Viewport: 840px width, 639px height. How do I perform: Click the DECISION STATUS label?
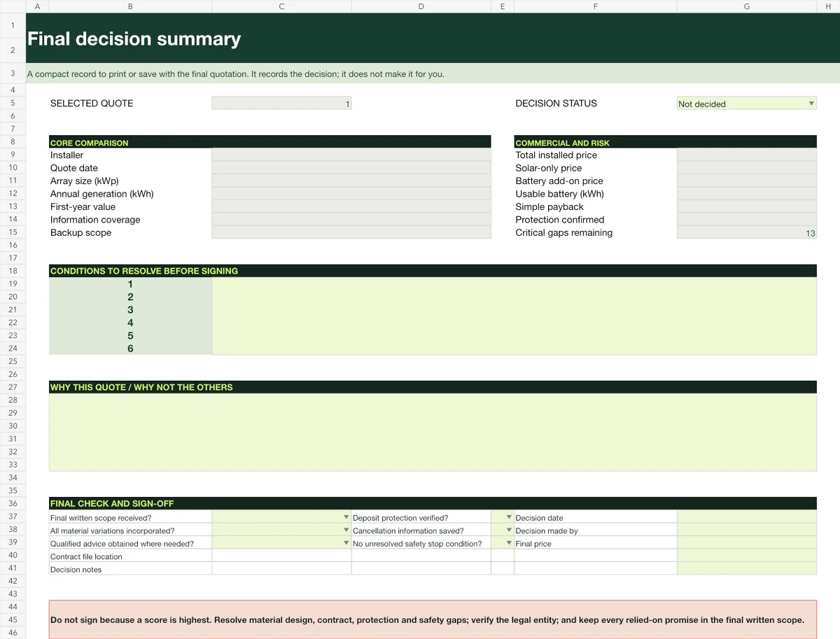click(556, 103)
